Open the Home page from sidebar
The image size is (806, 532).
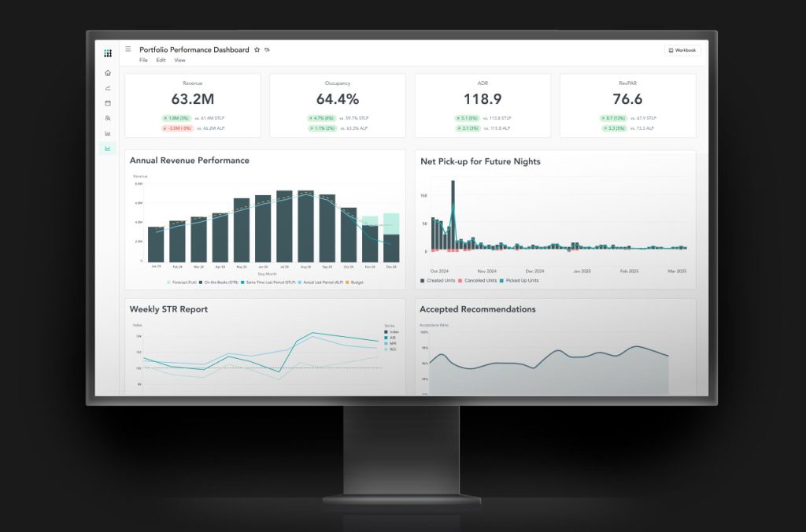108,72
